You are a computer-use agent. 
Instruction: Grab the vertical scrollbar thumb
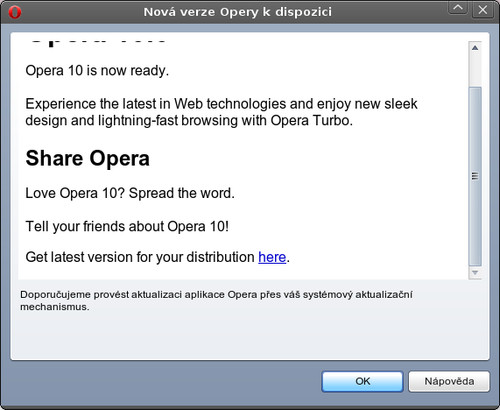click(475, 176)
